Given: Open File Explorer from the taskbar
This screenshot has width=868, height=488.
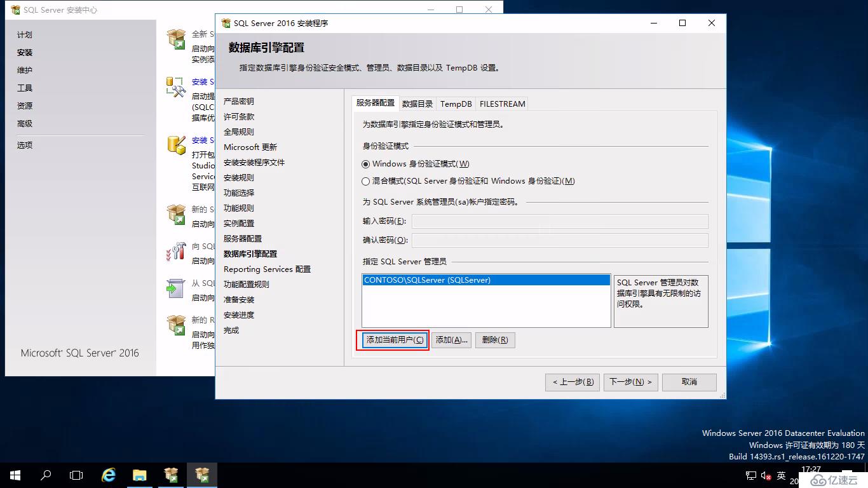Looking at the screenshot, I should pos(140,475).
